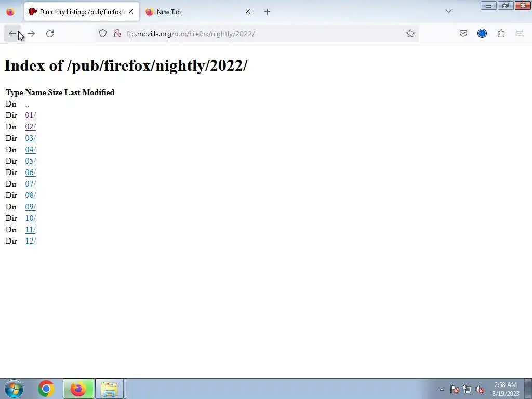
Task: Click the Firefox taskbar button
Action: [78, 389]
